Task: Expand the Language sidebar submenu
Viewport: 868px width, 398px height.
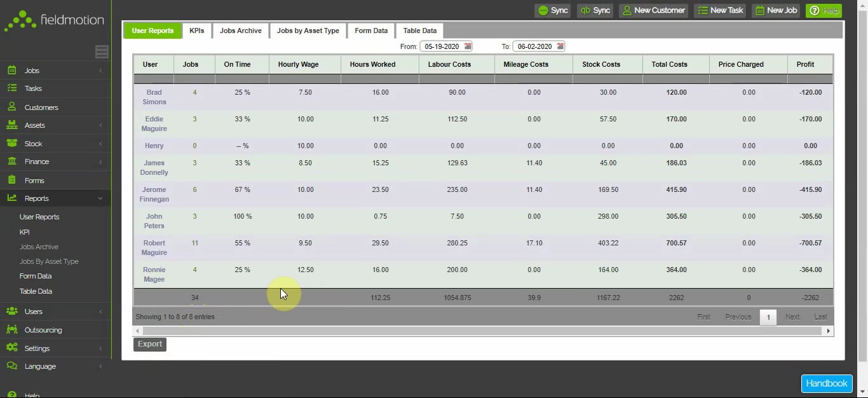Action: pyautogui.click(x=100, y=366)
